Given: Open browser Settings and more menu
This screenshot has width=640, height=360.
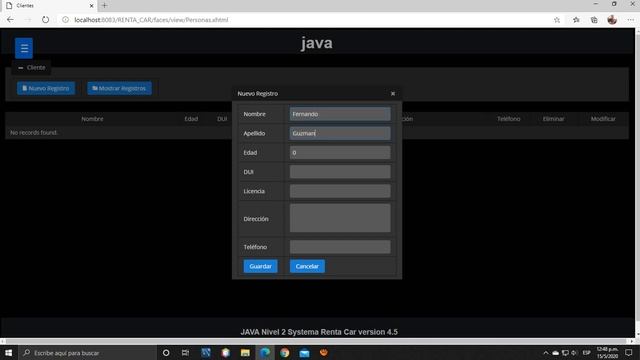Looking at the screenshot, I should 631,20.
